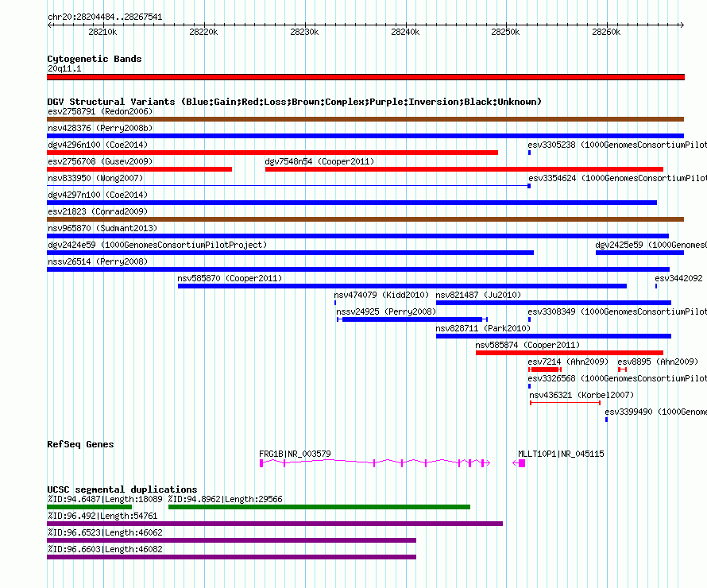Open esv3442092 variant label
The height and width of the screenshot is (588, 707).
(678, 278)
